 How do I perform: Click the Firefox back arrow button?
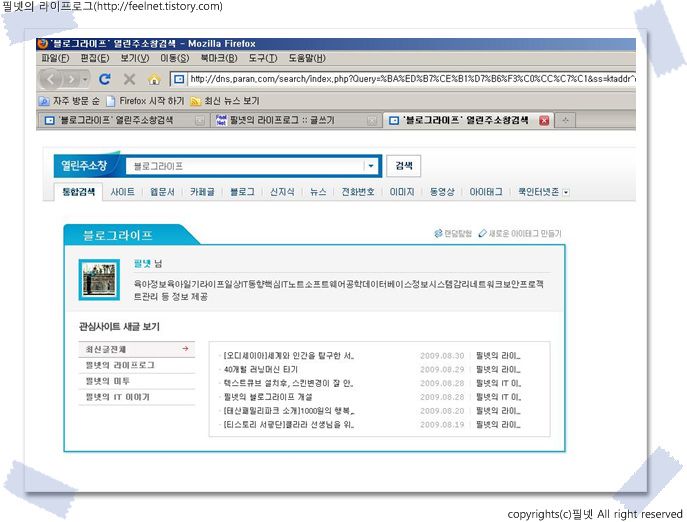(x=51, y=79)
